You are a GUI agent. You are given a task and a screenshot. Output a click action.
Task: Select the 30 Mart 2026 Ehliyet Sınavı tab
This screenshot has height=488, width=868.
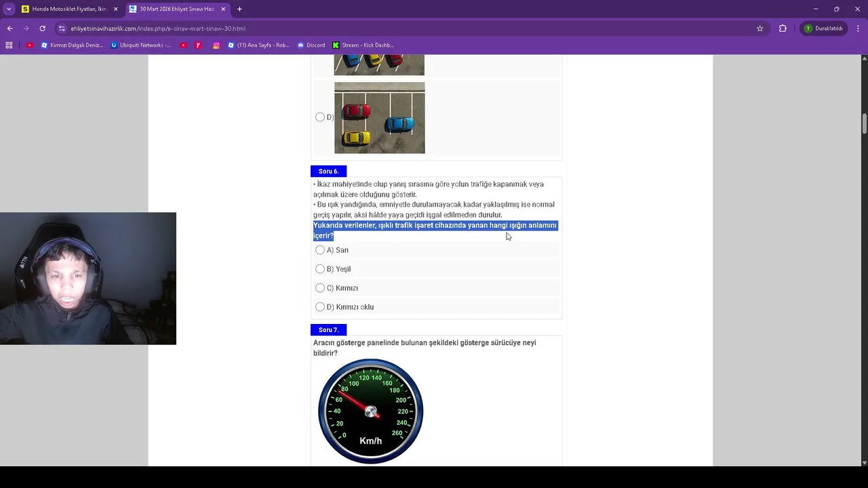[178, 9]
